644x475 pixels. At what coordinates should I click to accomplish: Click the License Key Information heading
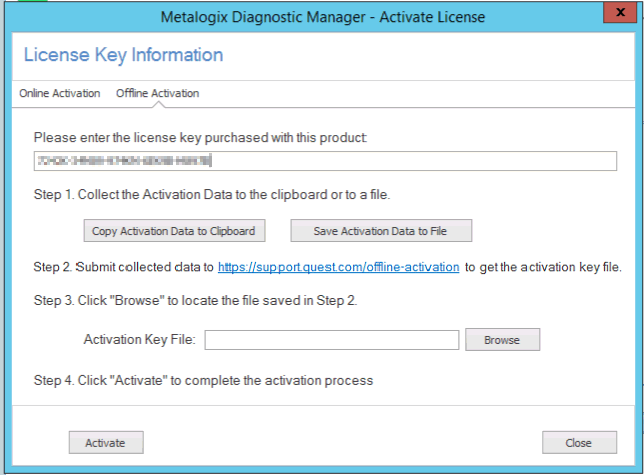123,55
